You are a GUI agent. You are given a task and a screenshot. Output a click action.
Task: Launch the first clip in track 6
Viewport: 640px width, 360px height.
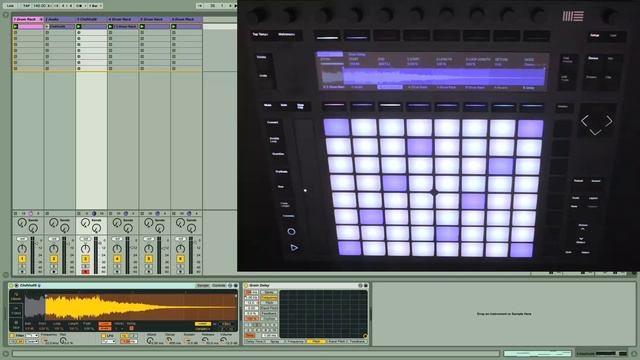pos(174,27)
